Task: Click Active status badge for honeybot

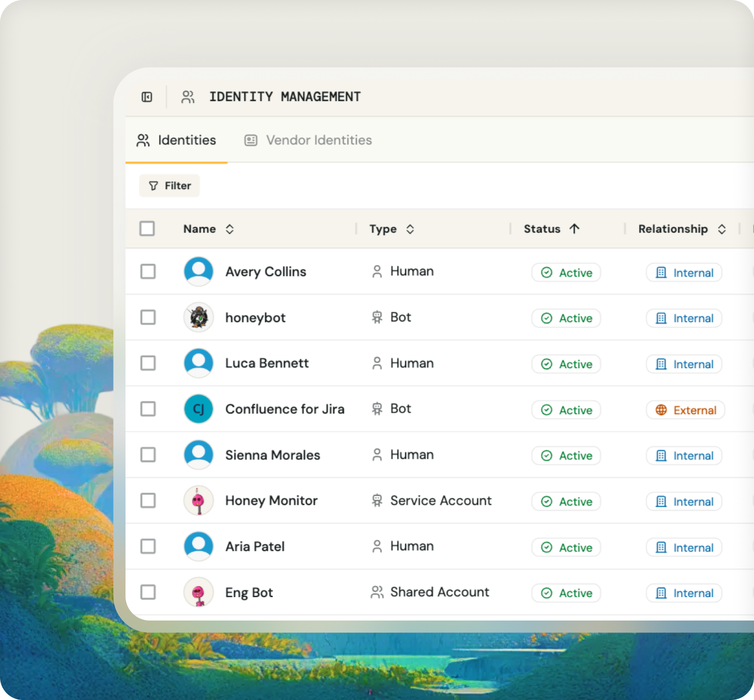Action: click(x=566, y=318)
